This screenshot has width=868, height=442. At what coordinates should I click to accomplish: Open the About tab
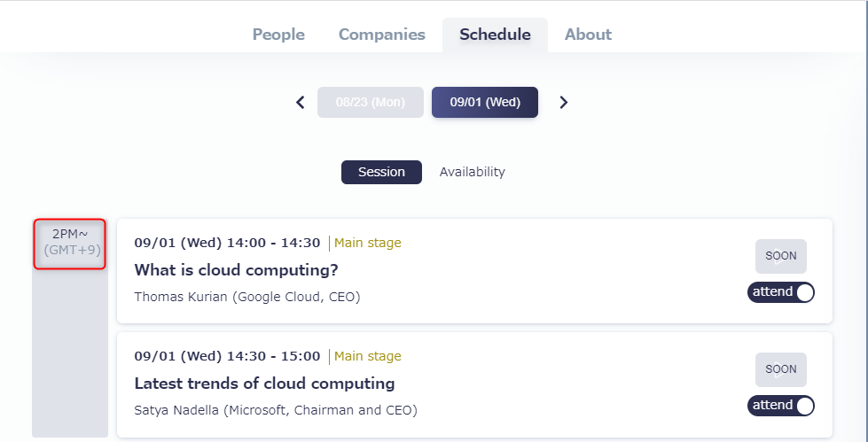coord(588,35)
